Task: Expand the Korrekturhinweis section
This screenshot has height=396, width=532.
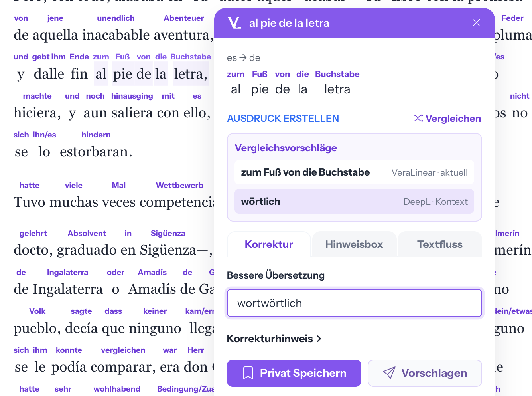Action: (274, 339)
